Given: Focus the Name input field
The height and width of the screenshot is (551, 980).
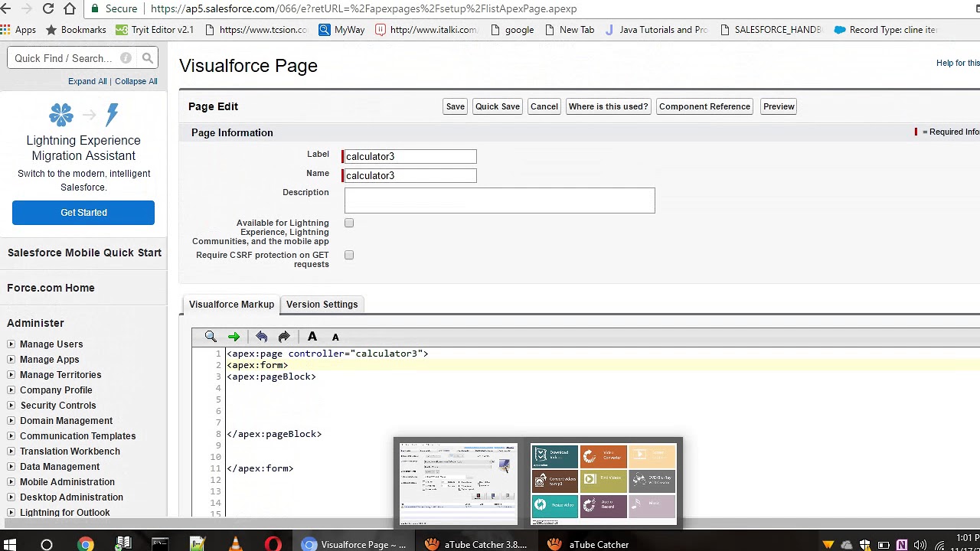Looking at the screenshot, I should point(410,175).
